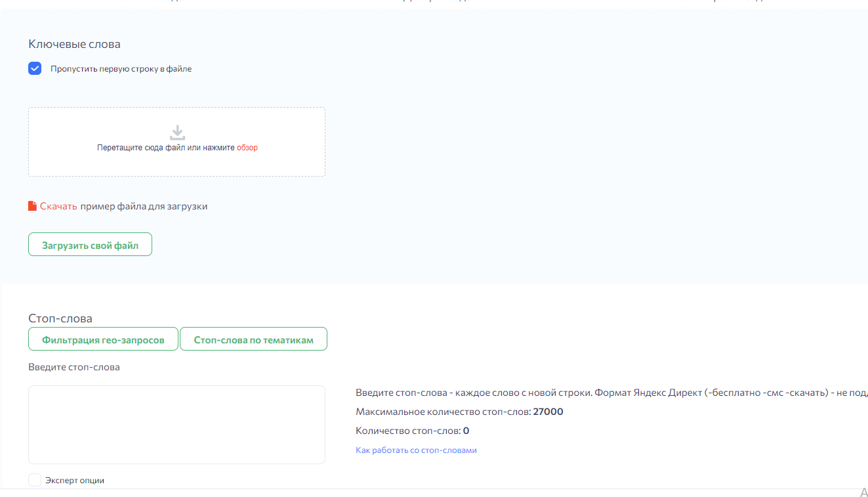The width and height of the screenshot is (868, 497).
Task: Open Фильтрация гео-запросов
Action: tap(103, 339)
